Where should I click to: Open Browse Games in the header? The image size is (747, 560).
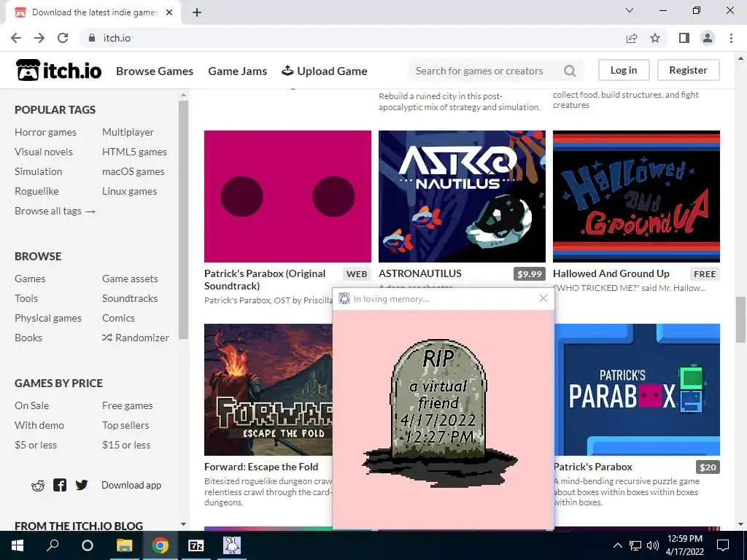(x=155, y=71)
